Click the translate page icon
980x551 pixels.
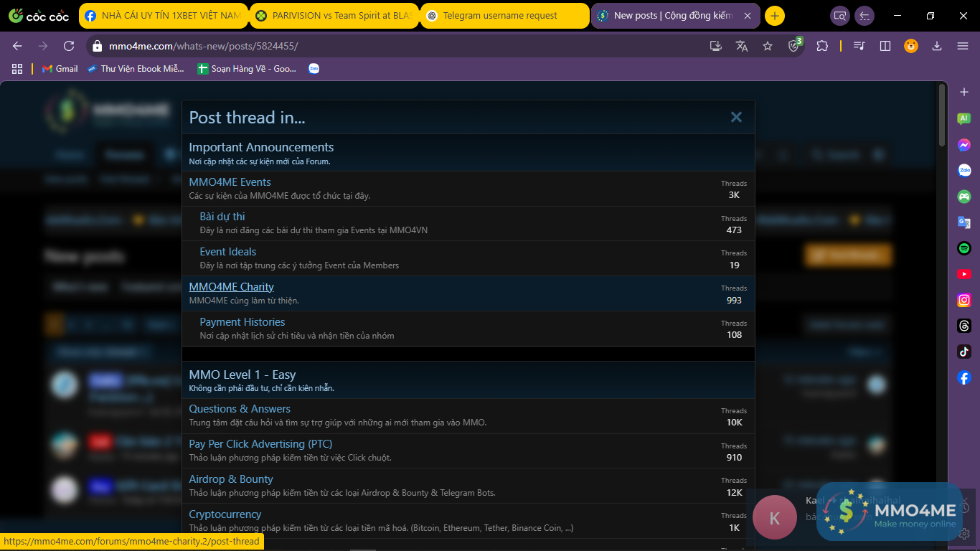tap(742, 46)
